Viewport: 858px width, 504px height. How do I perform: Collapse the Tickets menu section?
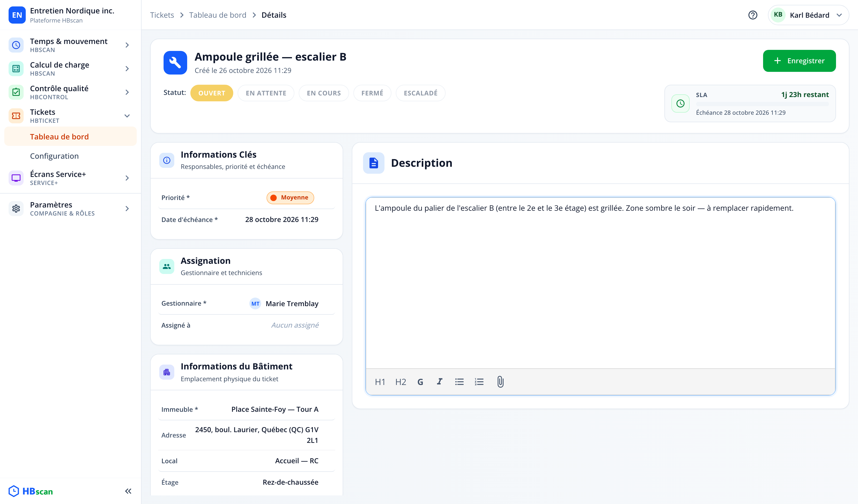click(x=71, y=116)
